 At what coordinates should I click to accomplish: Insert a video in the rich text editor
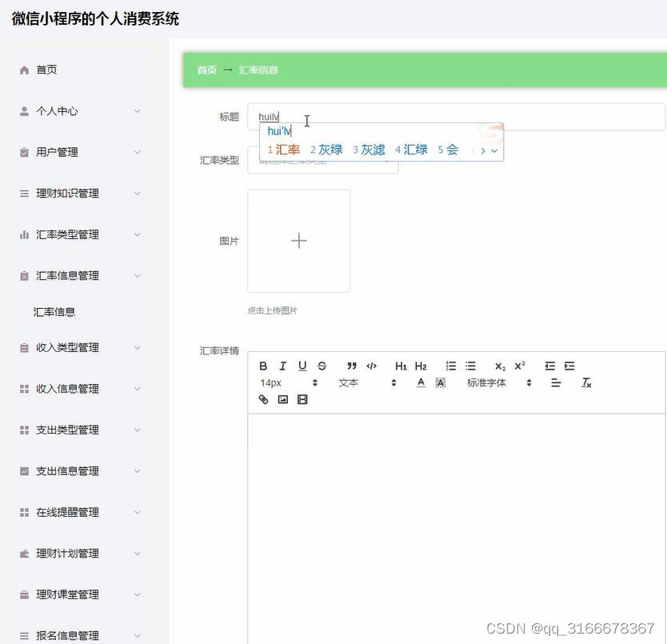click(302, 398)
